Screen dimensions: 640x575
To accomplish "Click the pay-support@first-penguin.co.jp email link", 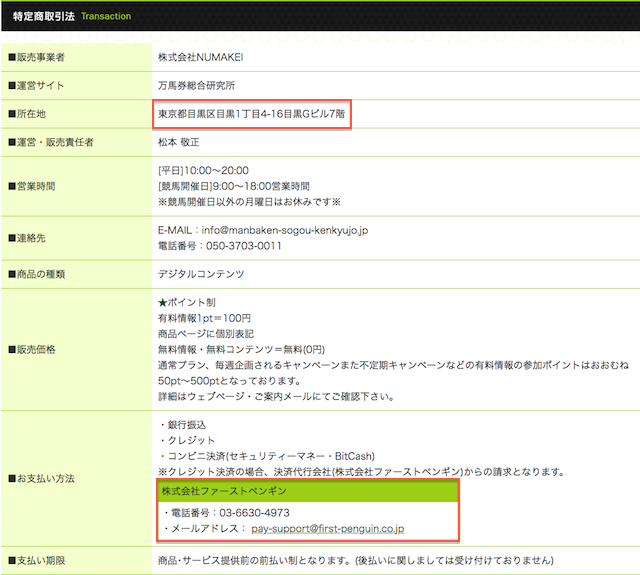I will pos(327,528).
